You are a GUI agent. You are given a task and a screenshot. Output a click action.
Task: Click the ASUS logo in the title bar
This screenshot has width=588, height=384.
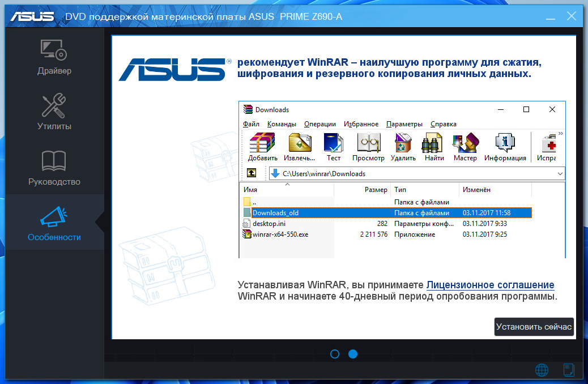pyautogui.click(x=32, y=16)
